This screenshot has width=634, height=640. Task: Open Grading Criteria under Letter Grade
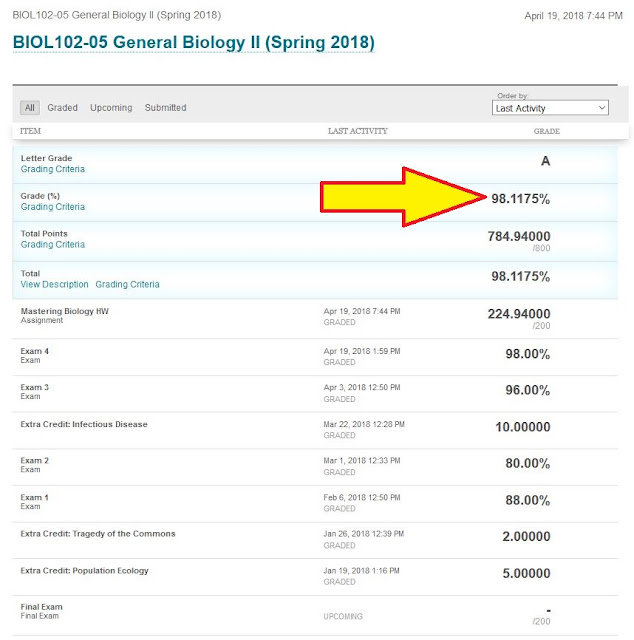click(x=53, y=170)
